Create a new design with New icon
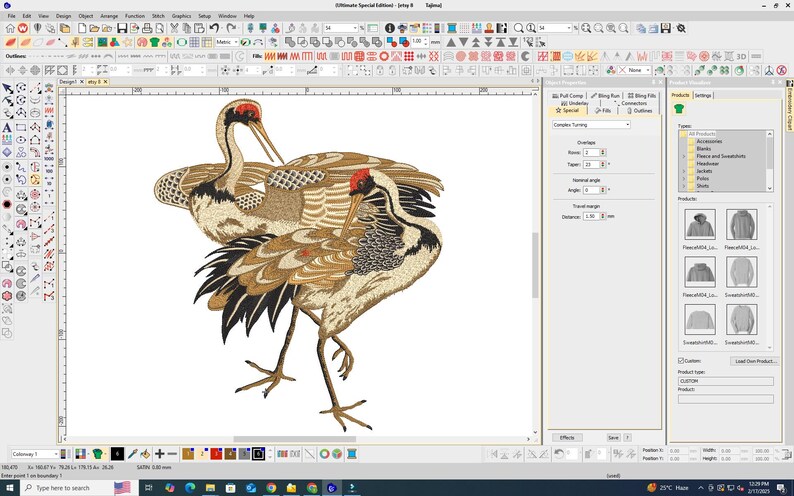This screenshot has height=496, width=794. [82, 28]
